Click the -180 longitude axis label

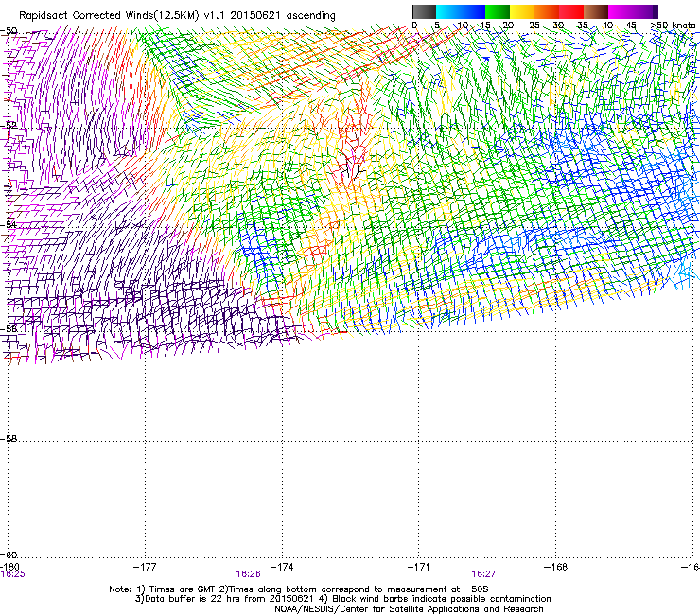click(9, 567)
